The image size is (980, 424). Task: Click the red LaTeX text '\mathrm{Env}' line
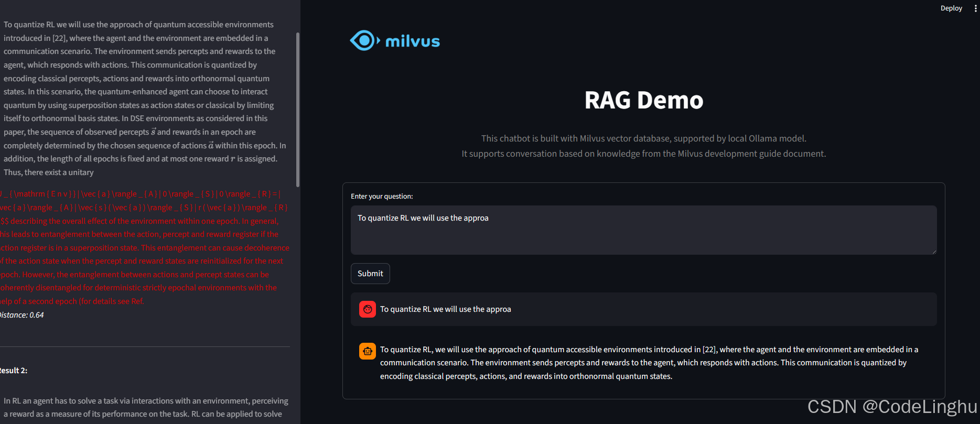point(141,194)
